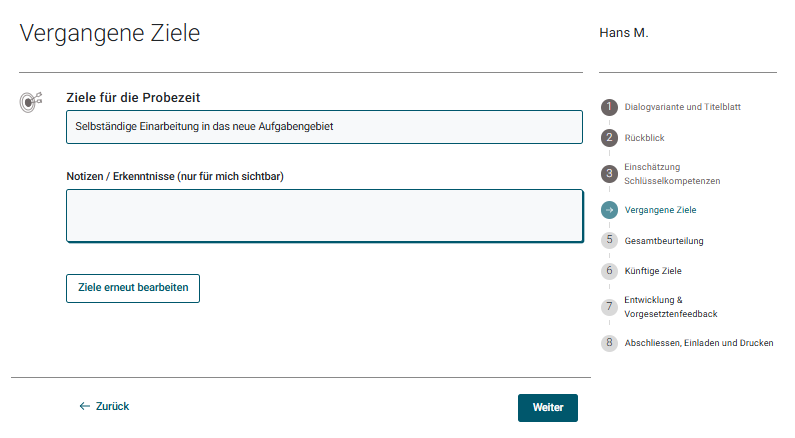
Task: Jump to Gesamtbeurteilung step
Action: pos(664,241)
